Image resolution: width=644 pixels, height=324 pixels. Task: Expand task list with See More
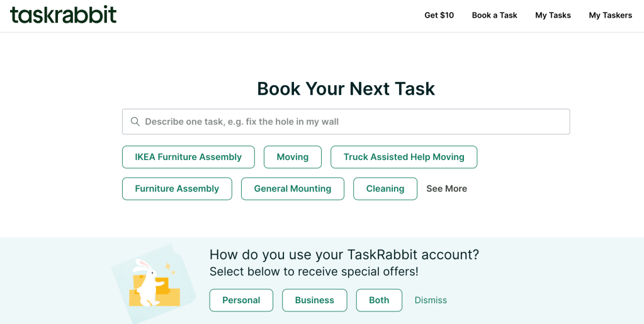point(446,188)
